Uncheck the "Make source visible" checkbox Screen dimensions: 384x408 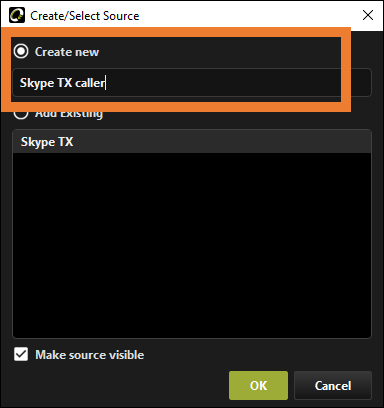coord(21,354)
